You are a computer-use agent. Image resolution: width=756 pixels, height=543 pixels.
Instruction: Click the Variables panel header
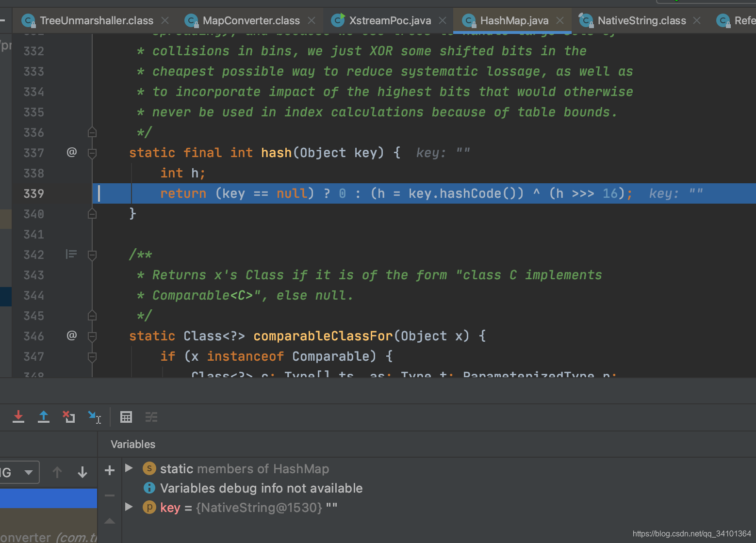pos(133,444)
